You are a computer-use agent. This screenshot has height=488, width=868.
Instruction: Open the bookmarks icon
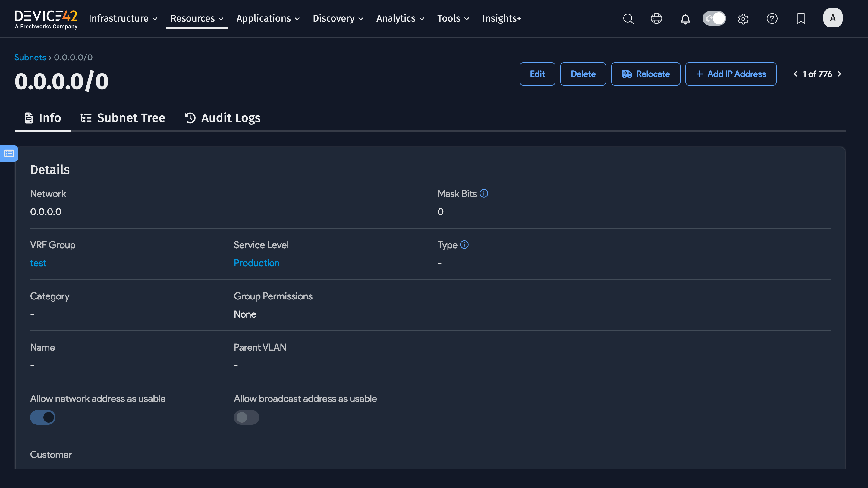tap(801, 19)
